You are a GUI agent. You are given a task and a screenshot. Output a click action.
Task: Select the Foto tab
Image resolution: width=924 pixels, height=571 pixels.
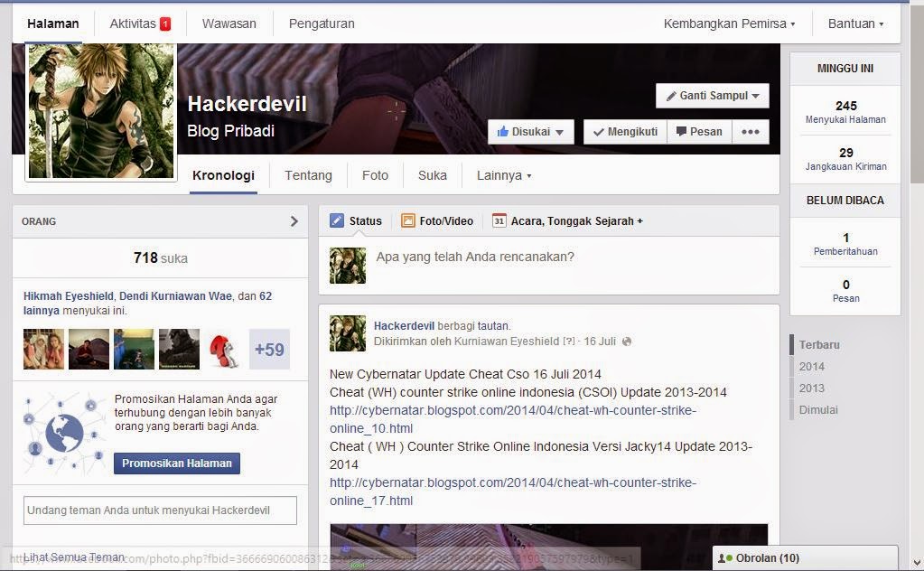point(376,175)
